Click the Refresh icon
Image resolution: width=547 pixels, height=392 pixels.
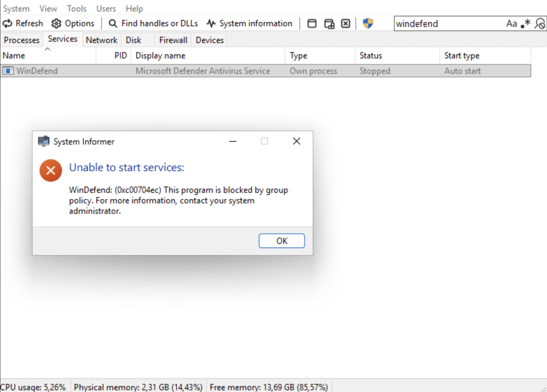8,23
